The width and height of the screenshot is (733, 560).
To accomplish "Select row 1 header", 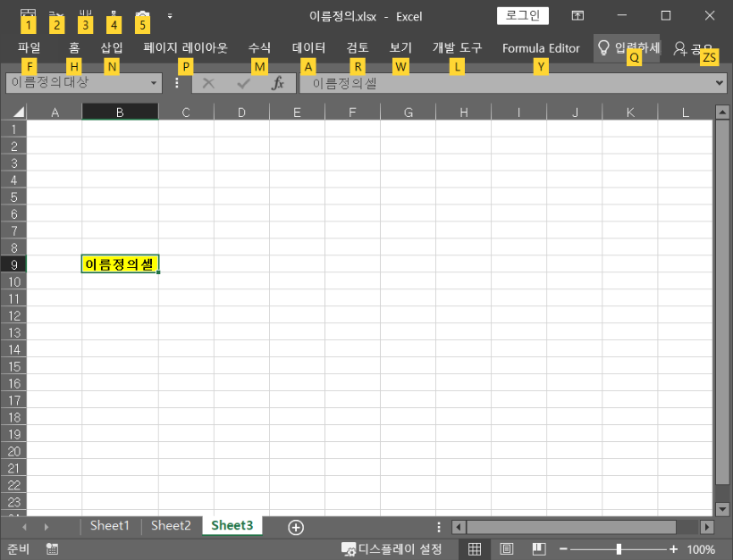I will pyautogui.click(x=13, y=129).
